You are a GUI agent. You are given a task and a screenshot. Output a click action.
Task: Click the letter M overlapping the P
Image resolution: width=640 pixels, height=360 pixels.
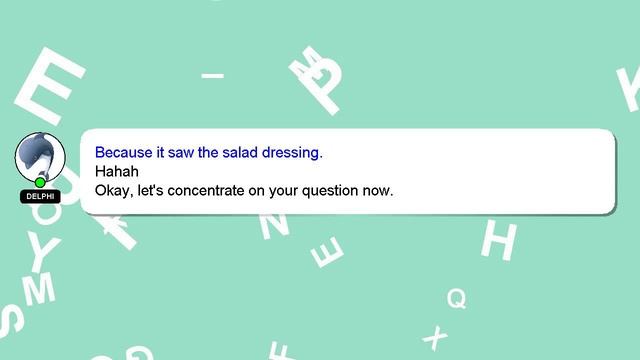pos(308,63)
